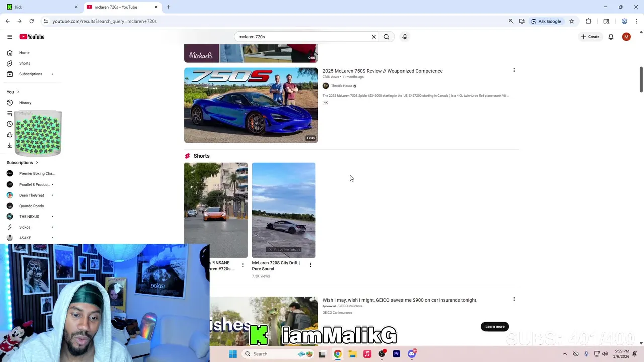Click the Ask Google button
Screen dimensions: 644x362
click(546, 21)
